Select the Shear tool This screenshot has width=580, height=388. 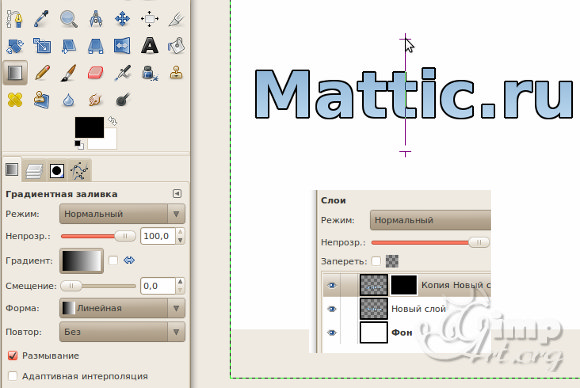69,46
